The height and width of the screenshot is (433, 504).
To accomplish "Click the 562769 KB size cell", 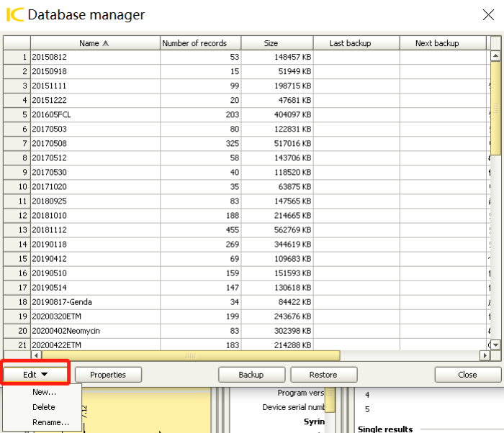I will (x=277, y=230).
